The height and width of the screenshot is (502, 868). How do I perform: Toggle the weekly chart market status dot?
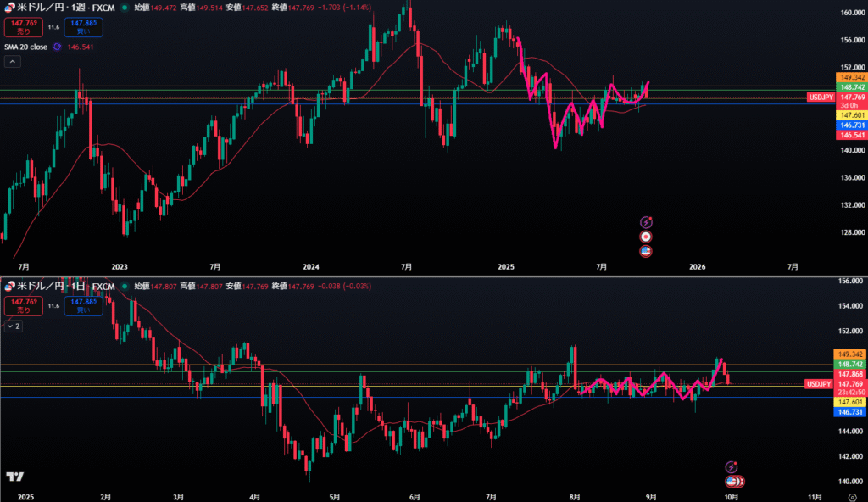pyautogui.click(x=125, y=7)
